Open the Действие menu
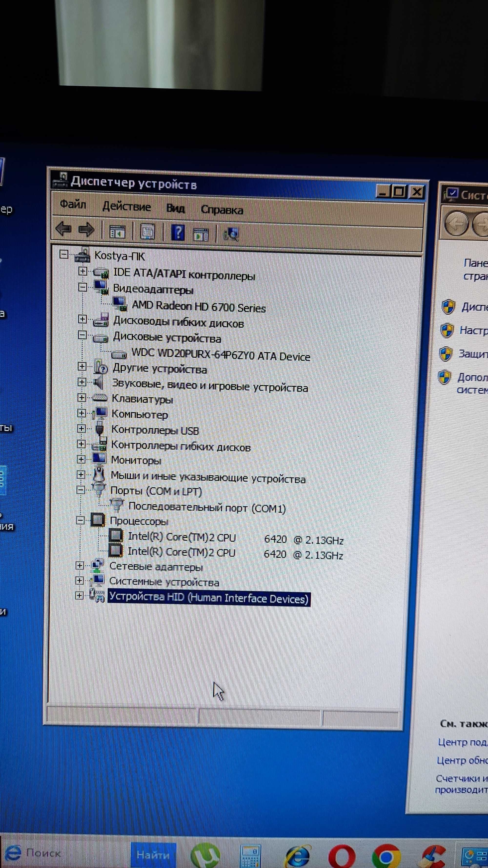This screenshot has width=488, height=868. 127,207
